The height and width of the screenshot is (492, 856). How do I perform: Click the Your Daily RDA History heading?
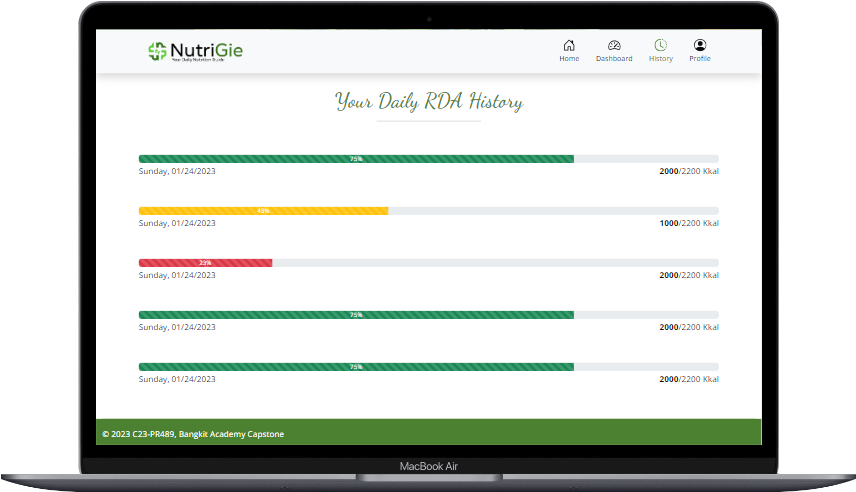(429, 102)
